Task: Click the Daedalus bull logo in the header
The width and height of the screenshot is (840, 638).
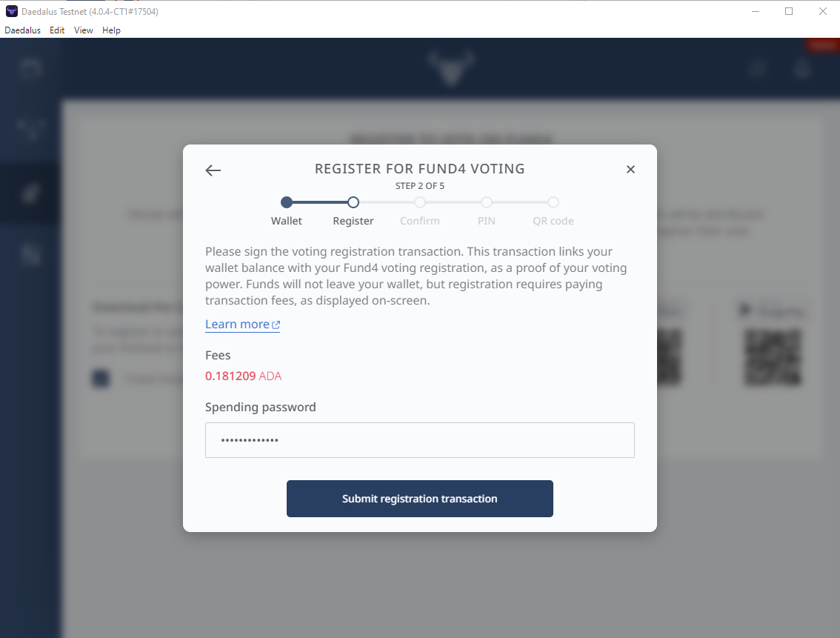Action: coord(451,68)
